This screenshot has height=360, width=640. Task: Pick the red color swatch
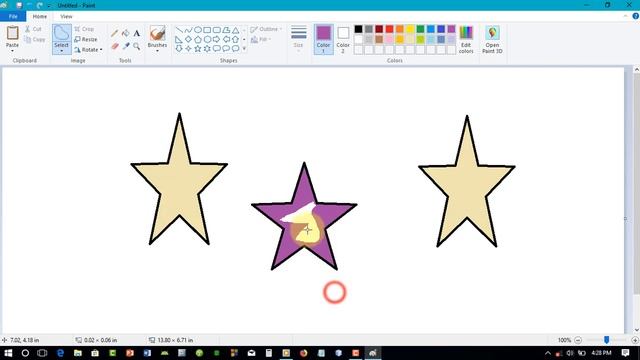coord(389,29)
